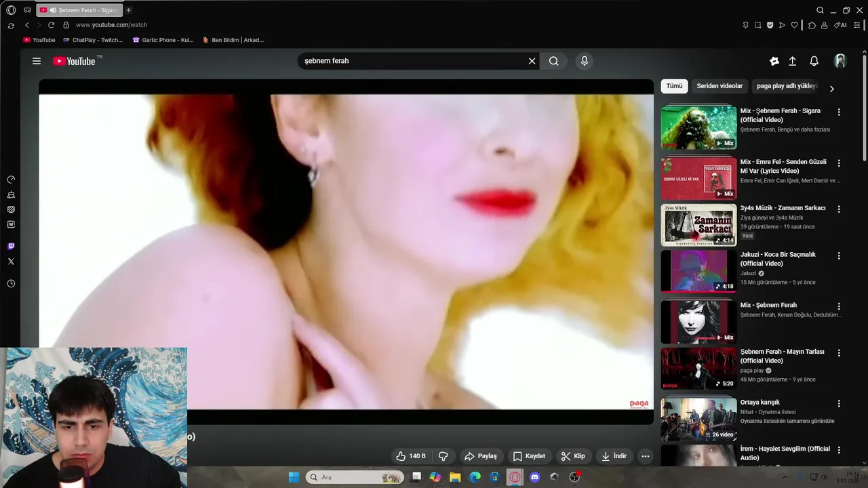Switch to Şebnem Ferah - Sigara tab
The width and height of the screenshot is (868, 488).
[x=79, y=10]
